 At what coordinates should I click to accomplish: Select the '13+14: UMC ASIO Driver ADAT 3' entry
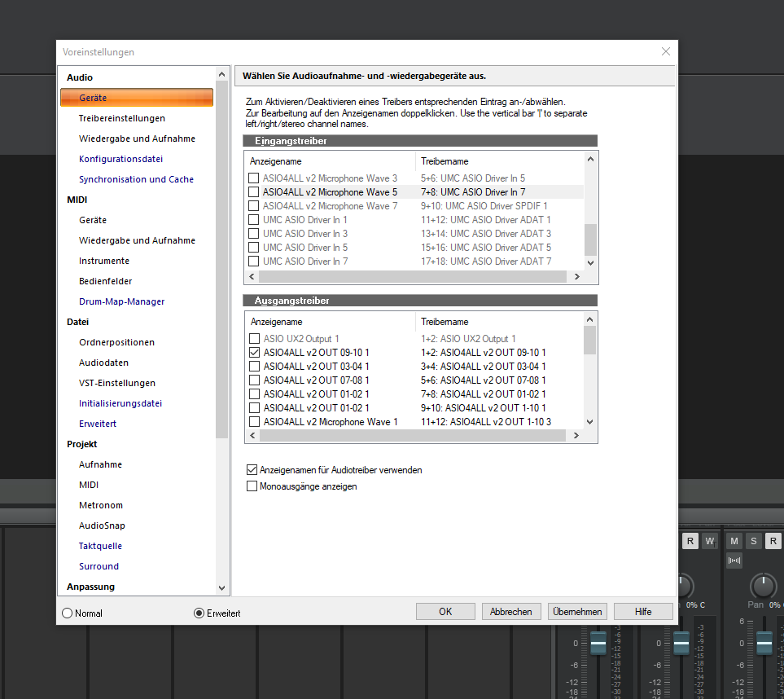coord(485,234)
